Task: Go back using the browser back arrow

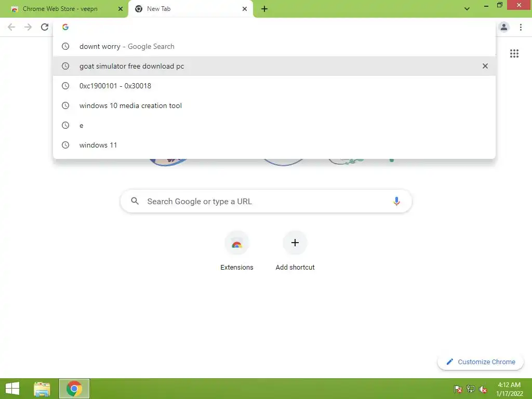Action: pyautogui.click(x=11, y=27)
